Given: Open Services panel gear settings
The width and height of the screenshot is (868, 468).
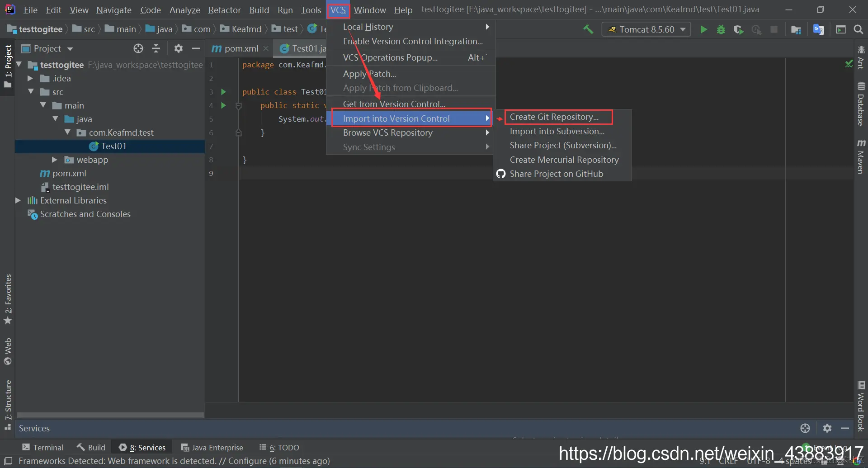Looking at the screenshot, I should click(x=827, y=428).
